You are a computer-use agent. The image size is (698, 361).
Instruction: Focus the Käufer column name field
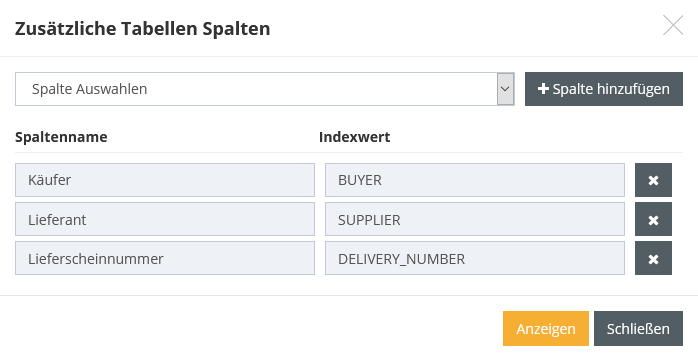(x=165, y=180)
